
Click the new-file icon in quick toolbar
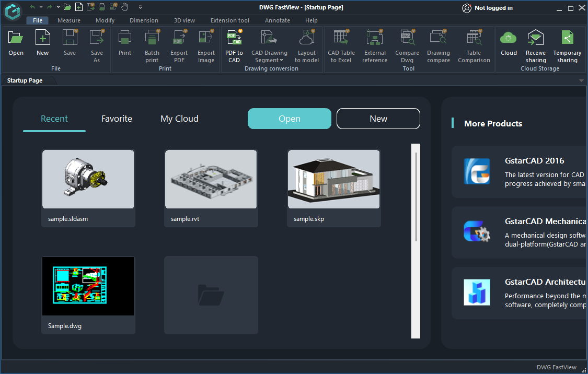coord(79,7)
